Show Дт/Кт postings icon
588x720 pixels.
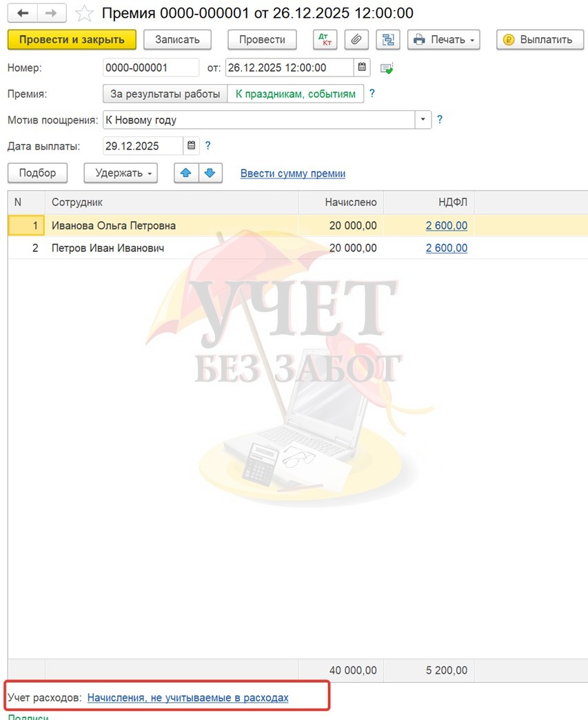pyautogui.click(x=325, y=40)
